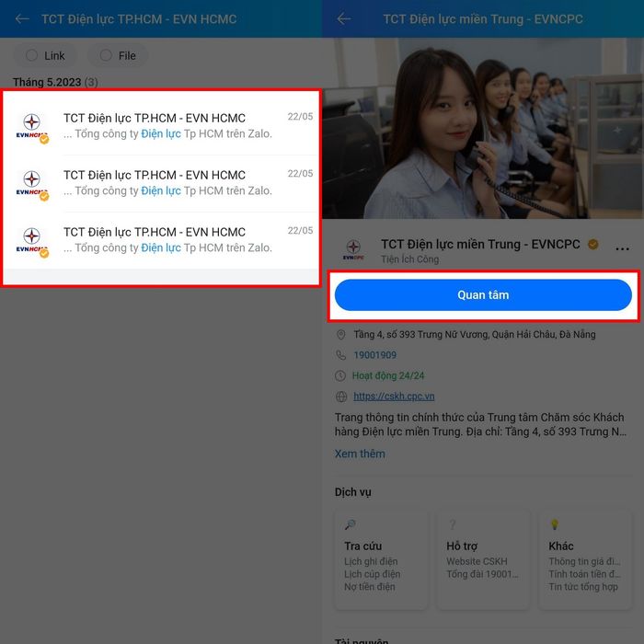Screen dimensions: 644x644
Task: Open the Hỗ trợ service card
Action: coord(483,559)
